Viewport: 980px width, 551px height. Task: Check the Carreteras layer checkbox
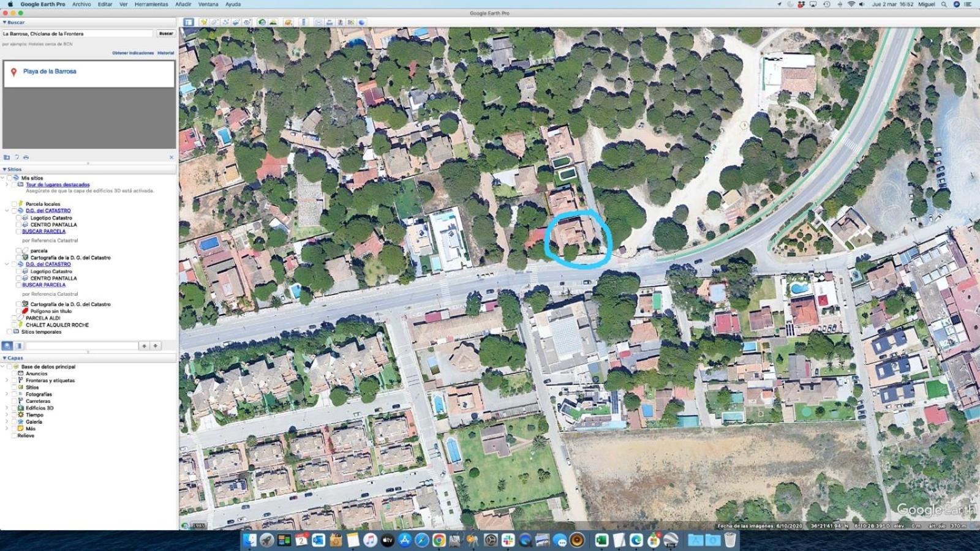[x=14, y=401]
